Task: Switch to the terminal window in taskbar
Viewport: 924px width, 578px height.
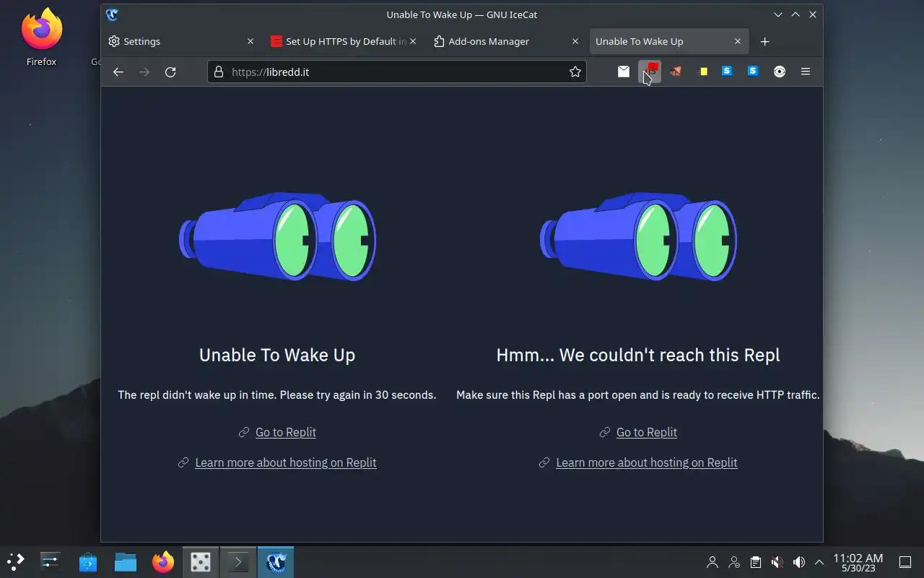Action: point(238,561)
